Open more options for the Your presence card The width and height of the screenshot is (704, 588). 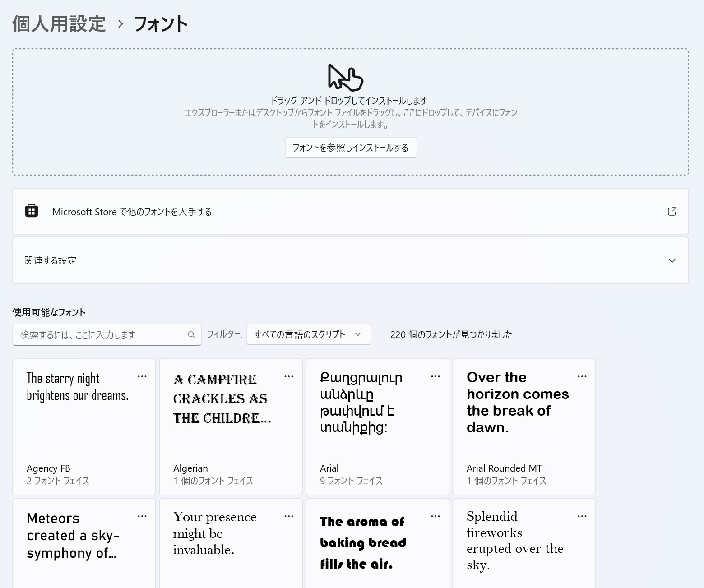click(x=289, y=516)
